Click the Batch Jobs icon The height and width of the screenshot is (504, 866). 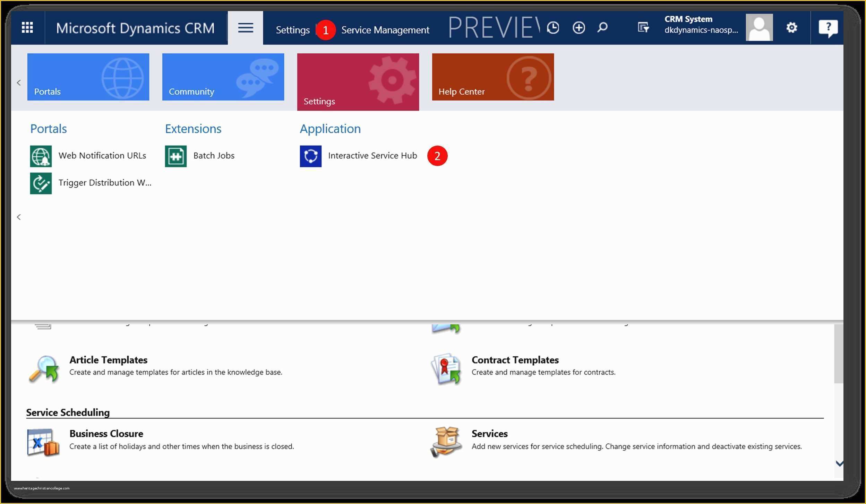tap(176, 156)
